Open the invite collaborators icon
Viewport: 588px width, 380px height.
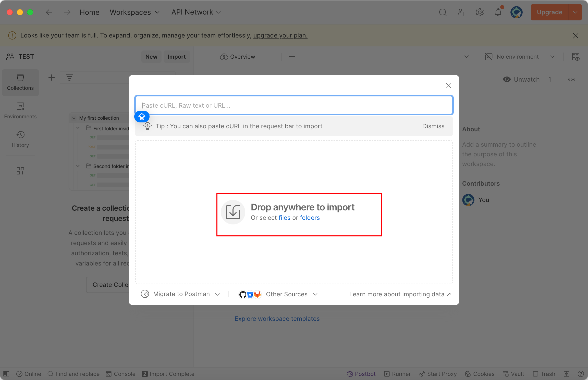pos(461,12)
